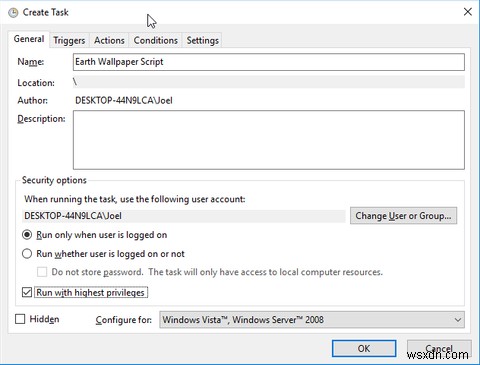This screenshot has width=480, height=365.
Task: Click the Security options group label
Action: pyautogui.click(x=54, y=180)
